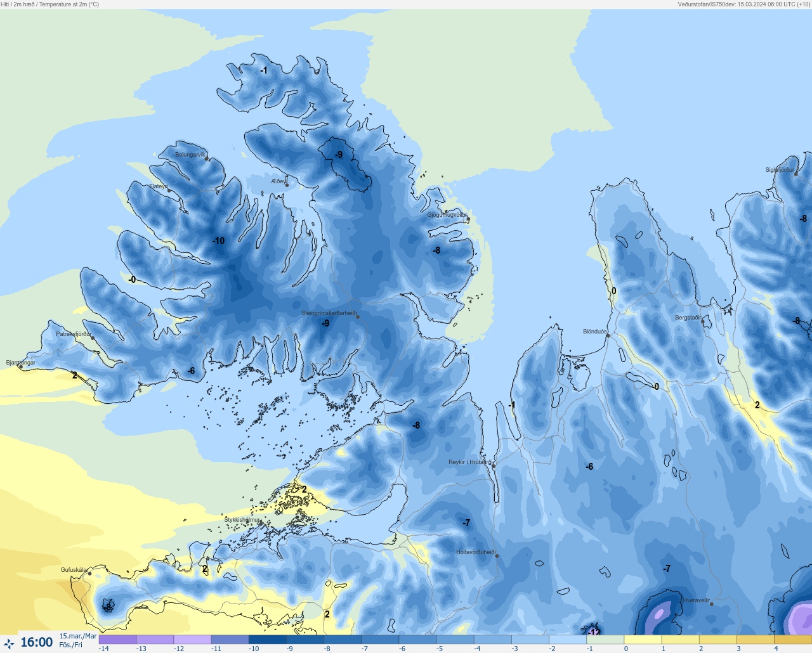Viewport: 812px width, 653px height.
Task: Pick the legend swatch between -1 and 0
Action: pos(606,640)
